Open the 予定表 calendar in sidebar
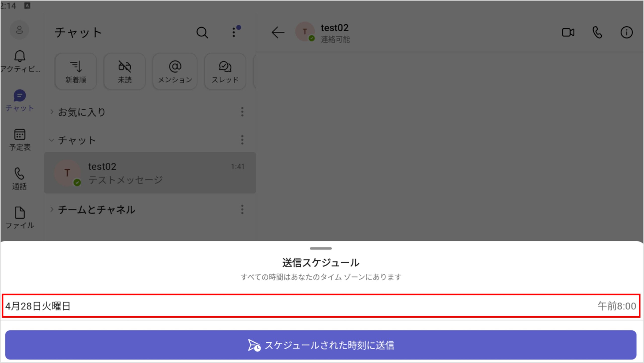 coord(20,140)
